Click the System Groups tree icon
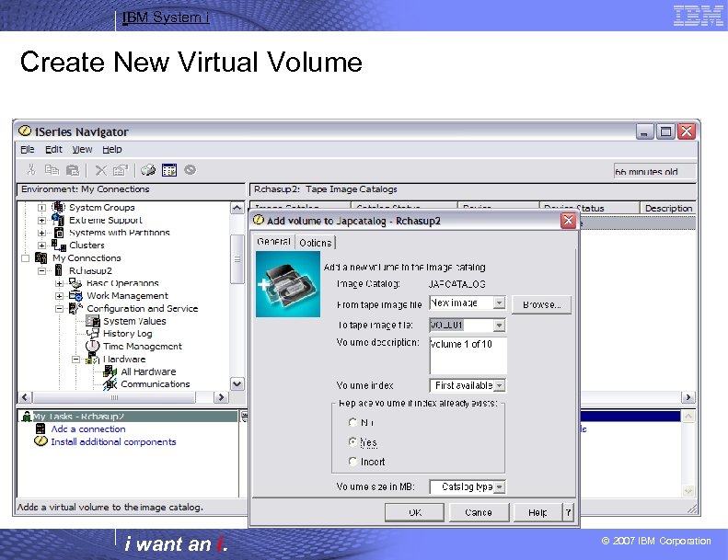This screenshot has width=728, height=560. (59, 207)
